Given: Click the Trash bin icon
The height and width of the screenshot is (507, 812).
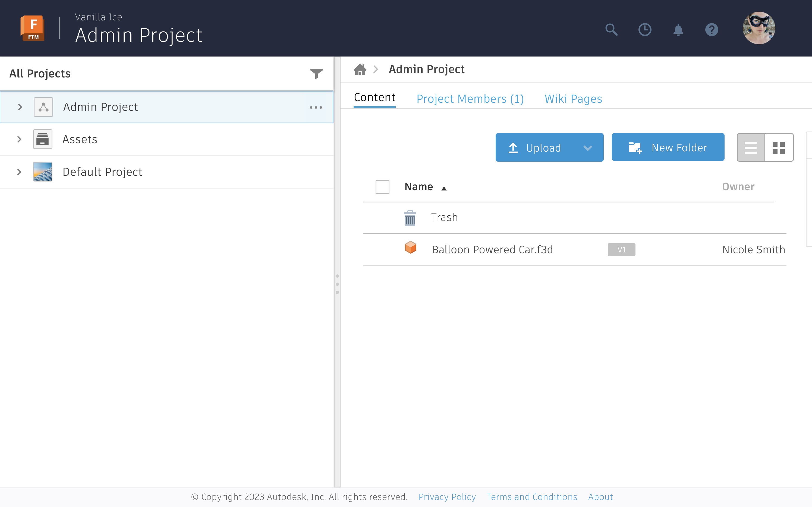Looking at the screenshot, I should click(410, 218).
